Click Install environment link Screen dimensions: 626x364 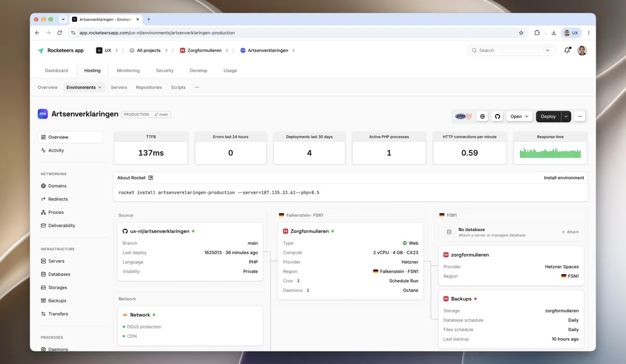564,178
